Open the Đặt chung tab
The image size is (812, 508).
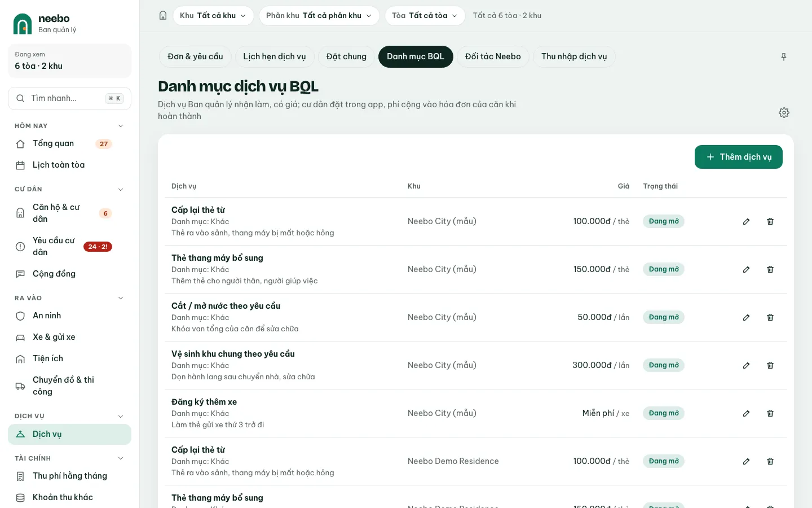pyautogui.click(x=346, y=56)
